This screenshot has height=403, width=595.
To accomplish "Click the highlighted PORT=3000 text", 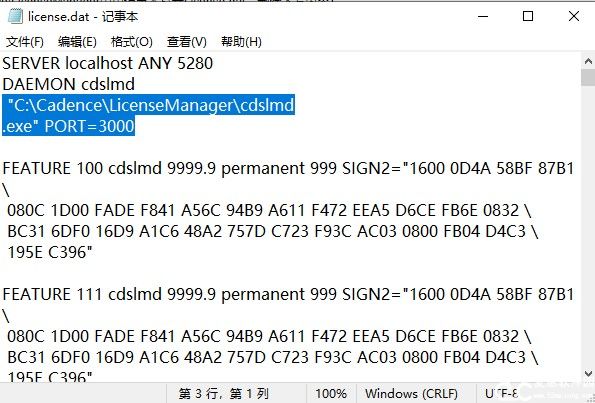I will click(x=90, y=126).
